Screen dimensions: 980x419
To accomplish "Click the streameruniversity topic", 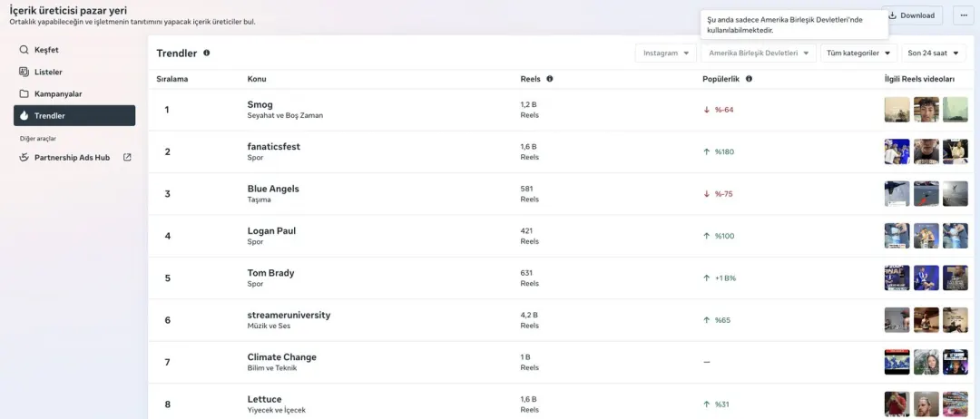I will tap(289, 315).
